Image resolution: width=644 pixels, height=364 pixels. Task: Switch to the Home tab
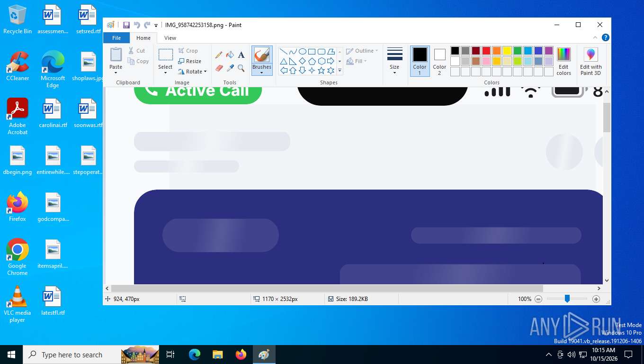pyautogui.click(x=143, y=38)
